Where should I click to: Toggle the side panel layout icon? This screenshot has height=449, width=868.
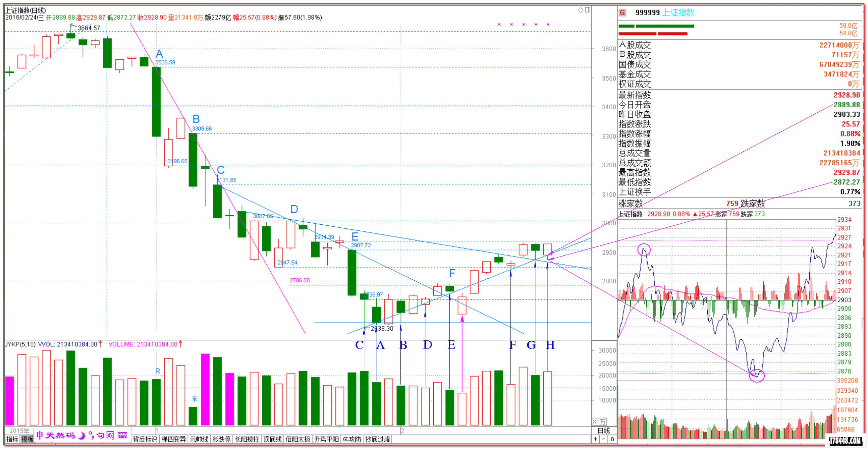pos(587,10)
